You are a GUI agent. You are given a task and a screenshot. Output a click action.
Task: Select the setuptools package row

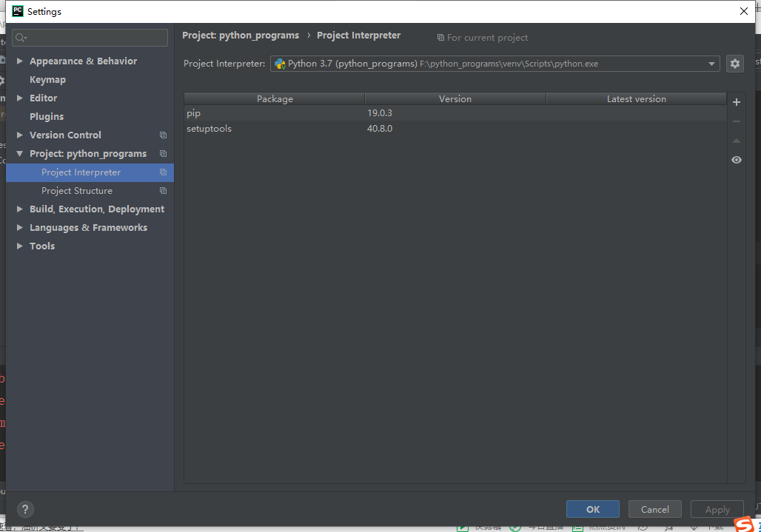[x=455, y=129]
